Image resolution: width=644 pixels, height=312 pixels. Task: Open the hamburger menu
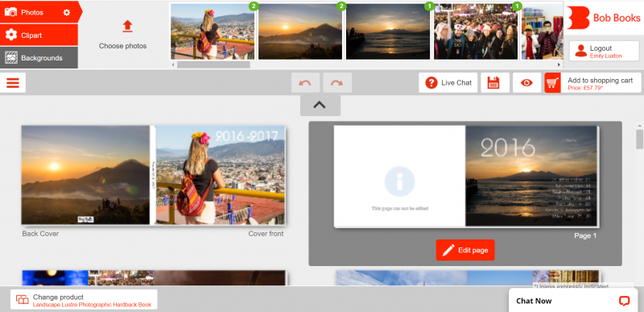tap(13, 82)
